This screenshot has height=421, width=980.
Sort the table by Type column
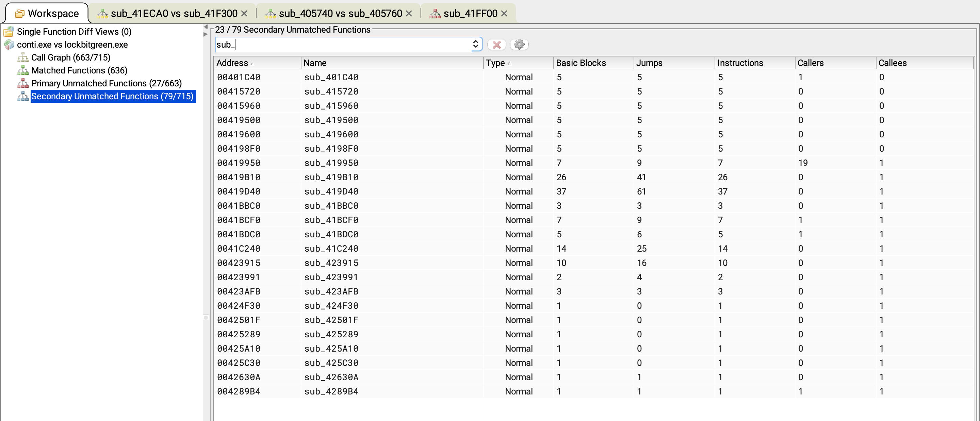tap(518, 63)
